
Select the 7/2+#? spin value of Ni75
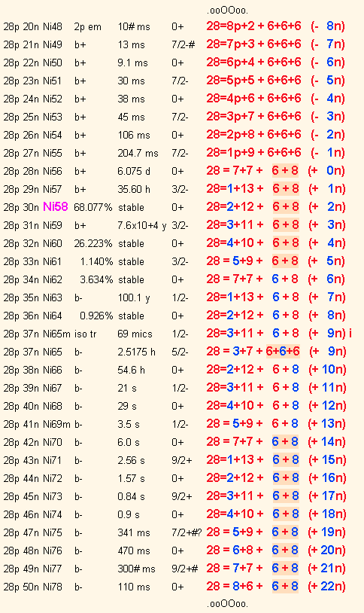click(187, 532)
